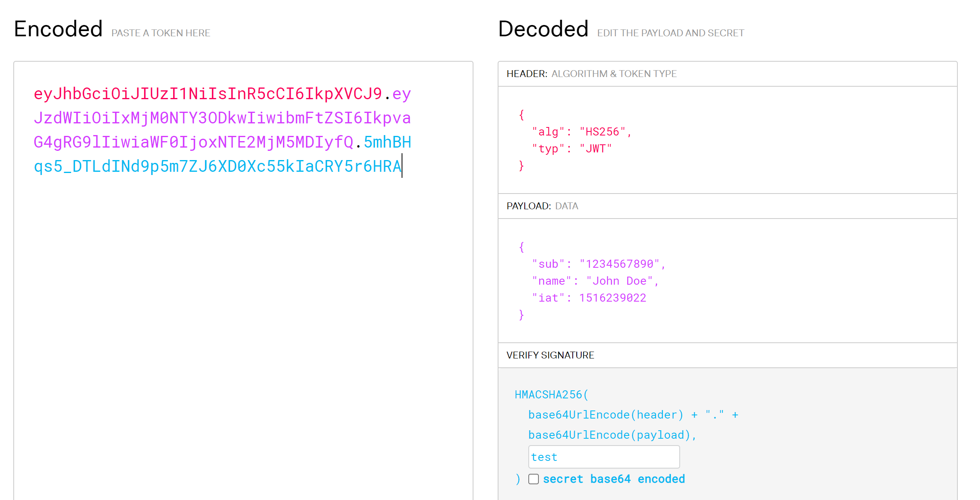The height and width of the screenshot is (500, 980).
Task: Click the "alg": "HS256" header line
Action: coord(582,132)
